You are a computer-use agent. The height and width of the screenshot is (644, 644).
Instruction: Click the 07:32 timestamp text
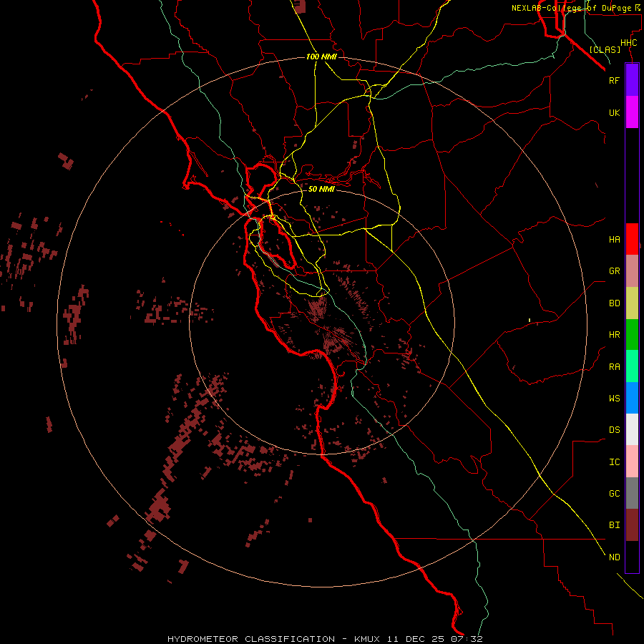coord(468,639)
